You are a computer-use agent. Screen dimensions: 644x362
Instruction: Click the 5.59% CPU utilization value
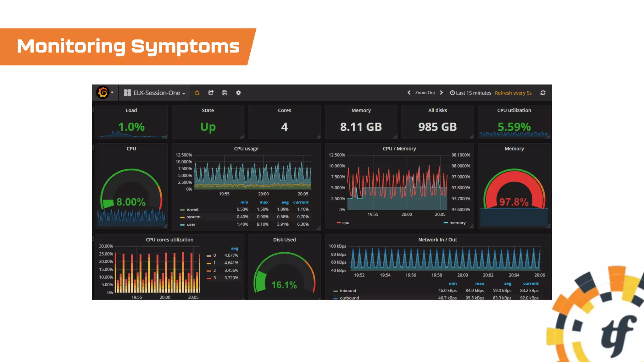(514, 127)
